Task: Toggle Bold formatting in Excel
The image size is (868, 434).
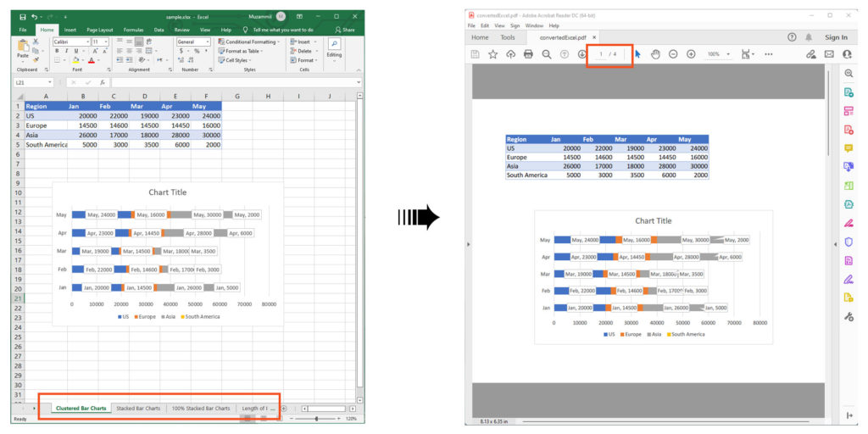Action: click(x=57, y=51)
